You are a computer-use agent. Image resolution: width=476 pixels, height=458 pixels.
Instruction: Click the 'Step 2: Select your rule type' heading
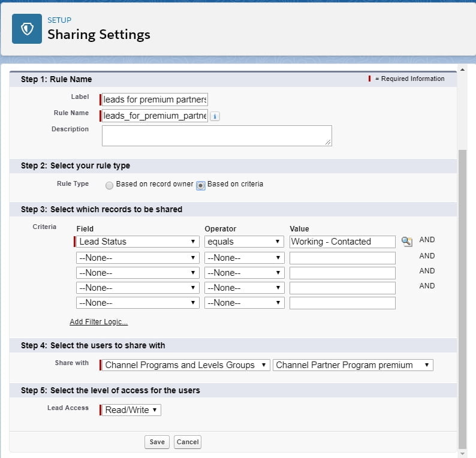tap(76, 165)
